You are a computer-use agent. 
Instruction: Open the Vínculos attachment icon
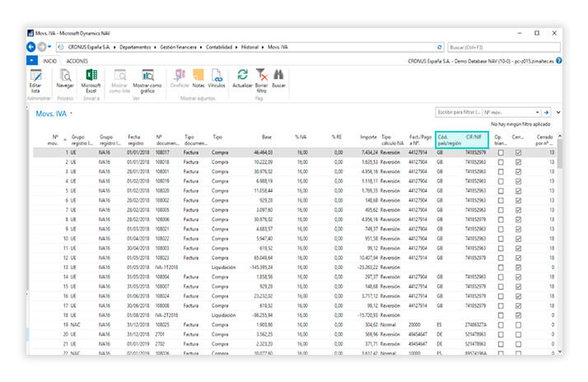217,76
